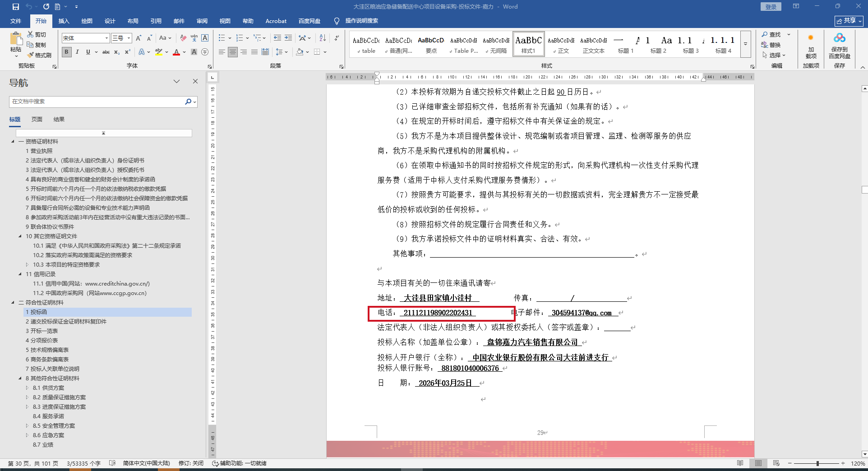The width and height of the screenshot is (868, 471).
Task: Clear all formatting with the eraser icon
Action: pos(183,38)
